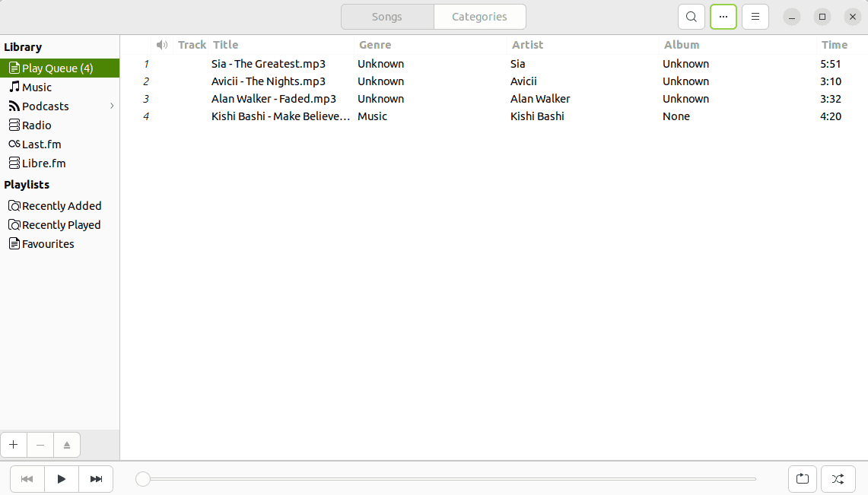Sort songs by clicking the Title column header

(x=225, y=45)
